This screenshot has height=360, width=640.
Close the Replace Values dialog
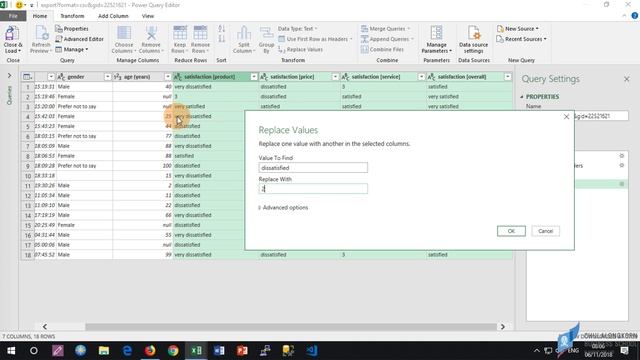coord(566,117)
